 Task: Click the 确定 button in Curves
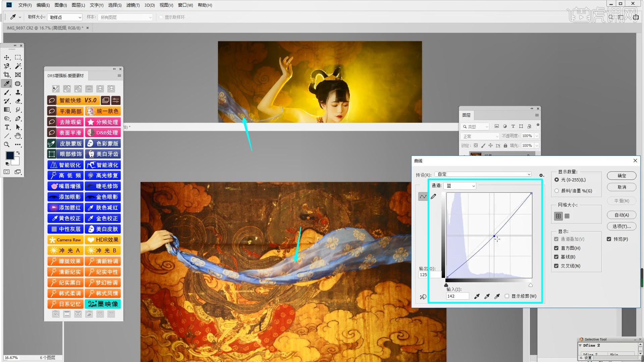(622, 176)
